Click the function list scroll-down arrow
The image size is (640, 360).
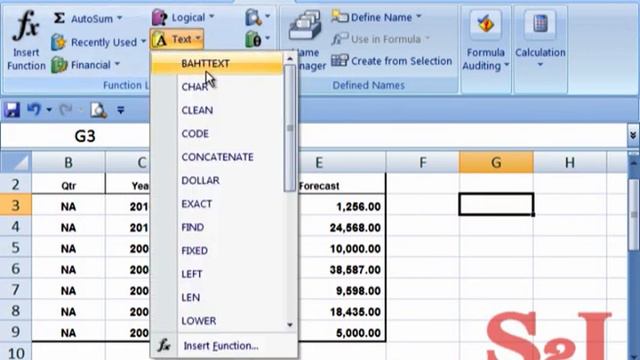290,325
